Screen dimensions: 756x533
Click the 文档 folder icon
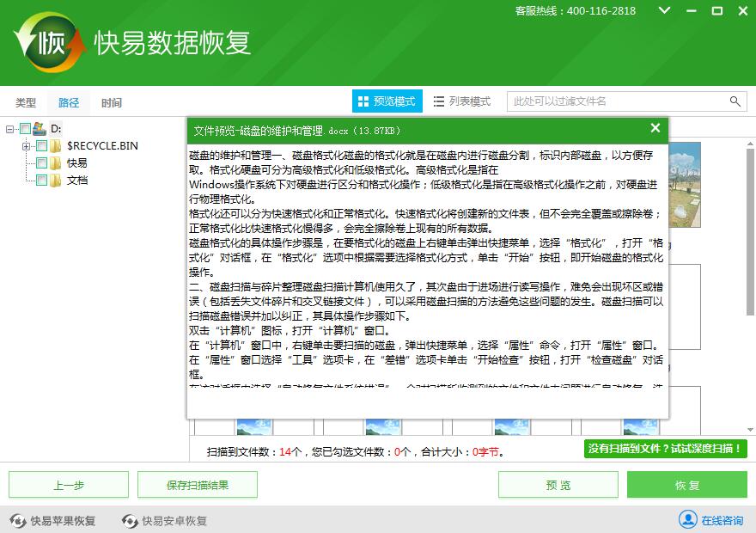coord(56,181)
